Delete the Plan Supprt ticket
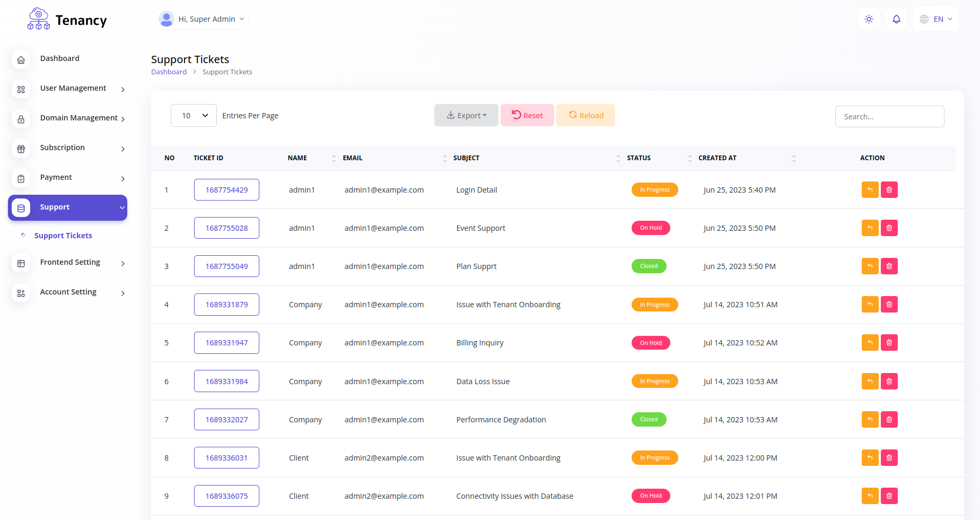The height and width of the screenshot is (520, 980). tap(889, 266)
